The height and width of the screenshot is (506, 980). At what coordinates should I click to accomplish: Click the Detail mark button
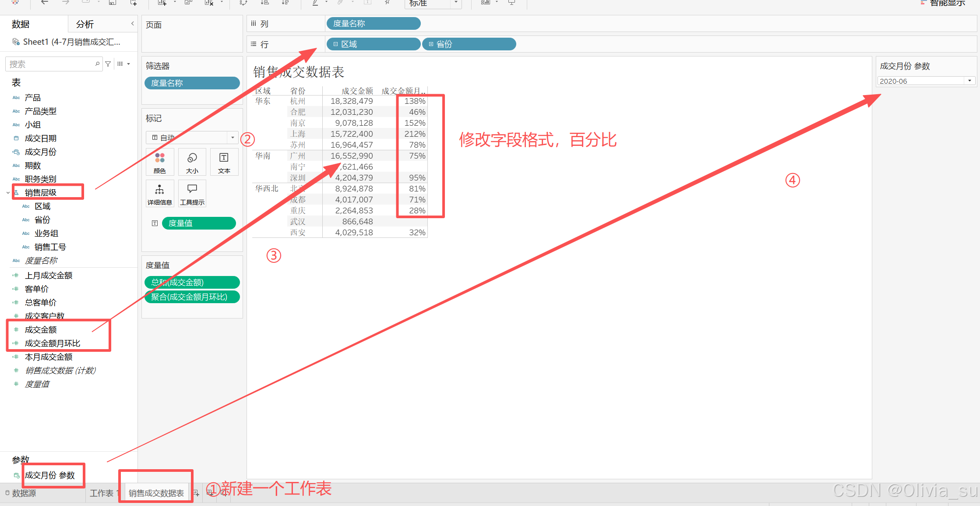[160, 194]
